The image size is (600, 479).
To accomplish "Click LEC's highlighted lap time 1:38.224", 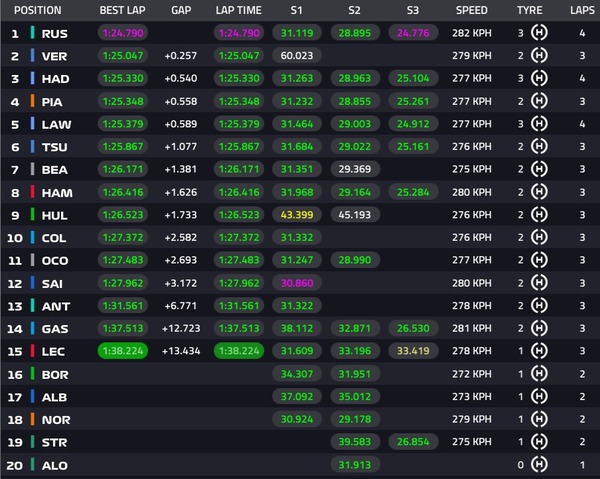I will 239,351.
